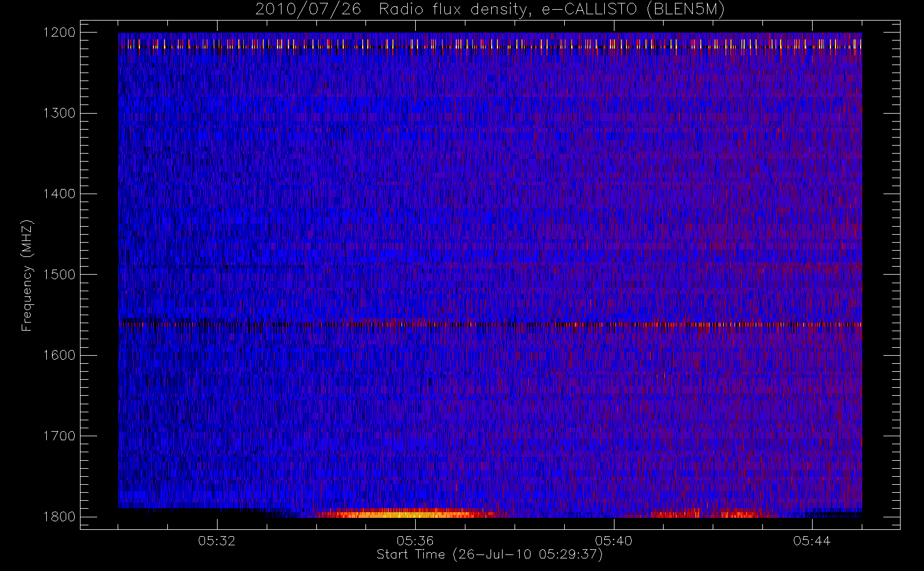Screen dimensions: 924x571
Task: Click the horizontal interference line near 1560 MHz
Action: point(490,324)
